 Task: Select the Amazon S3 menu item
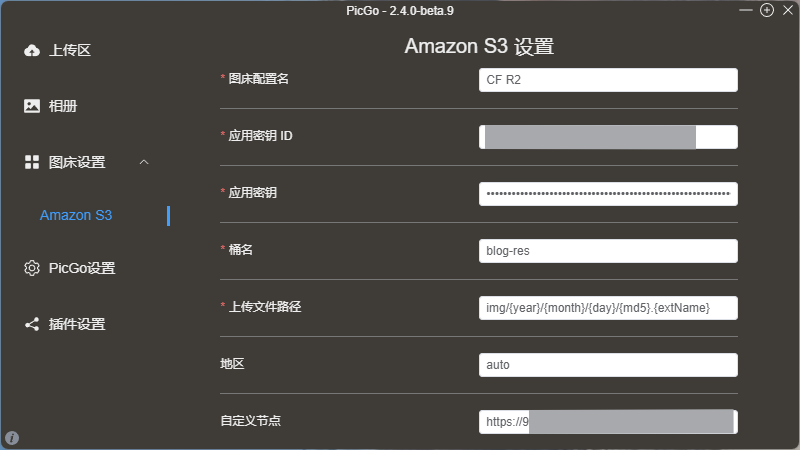coord(76,215)
